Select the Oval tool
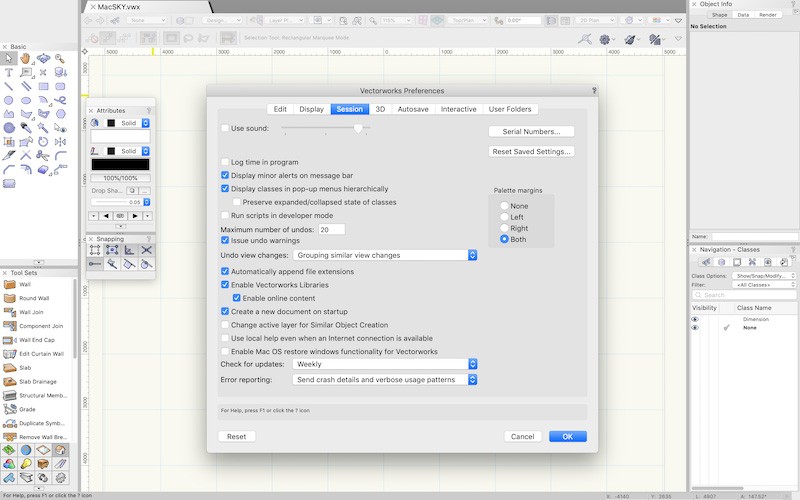 click(26, 100)
